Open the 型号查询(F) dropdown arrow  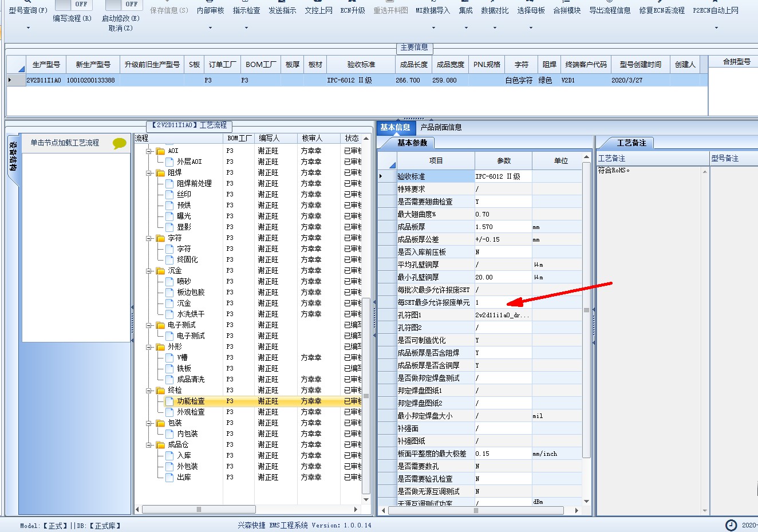click(28, 27)
